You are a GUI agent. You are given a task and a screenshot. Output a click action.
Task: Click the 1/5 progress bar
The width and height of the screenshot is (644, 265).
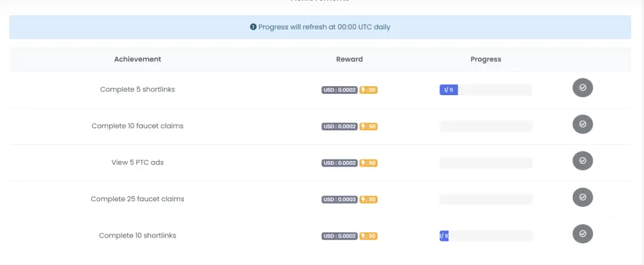click(486, 90)
